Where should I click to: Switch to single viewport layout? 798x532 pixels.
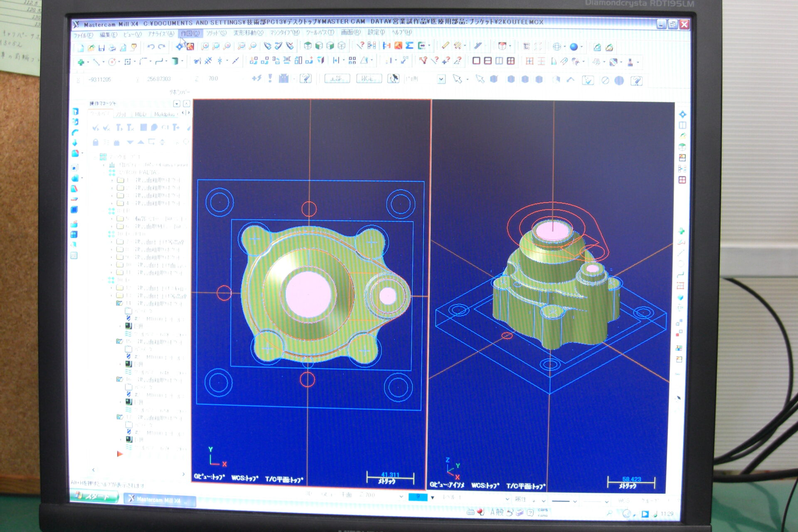point(476,61)
